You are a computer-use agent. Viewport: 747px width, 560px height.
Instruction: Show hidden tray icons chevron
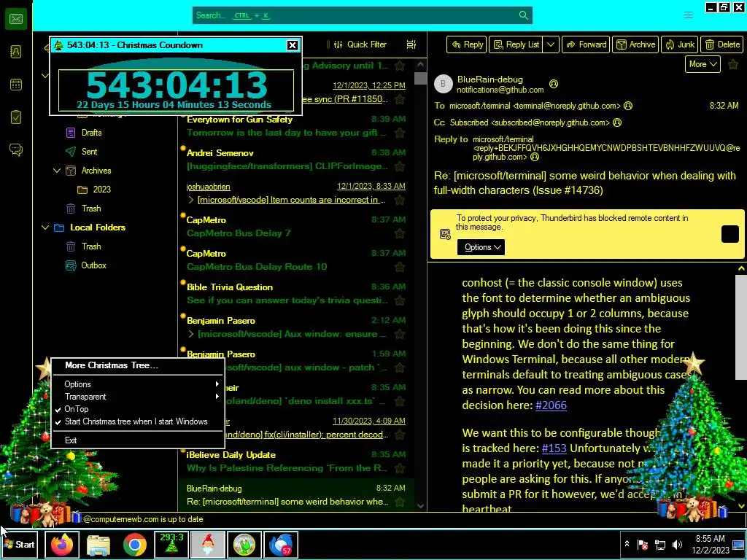coord(627,544)
